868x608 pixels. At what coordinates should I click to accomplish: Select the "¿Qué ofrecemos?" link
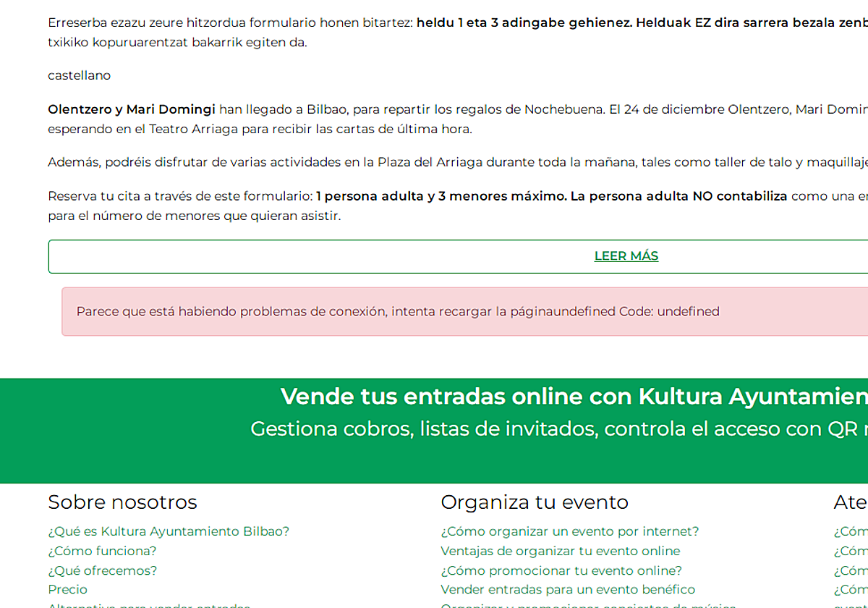(103, 570)
